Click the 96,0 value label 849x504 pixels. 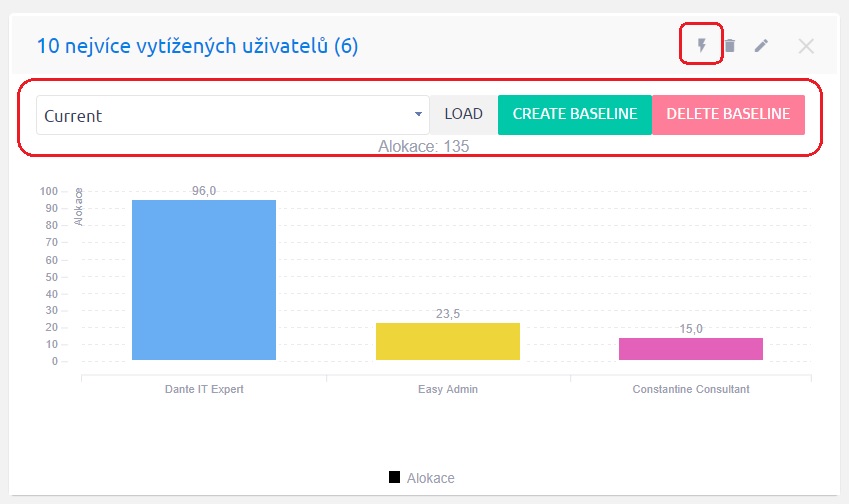204,191
